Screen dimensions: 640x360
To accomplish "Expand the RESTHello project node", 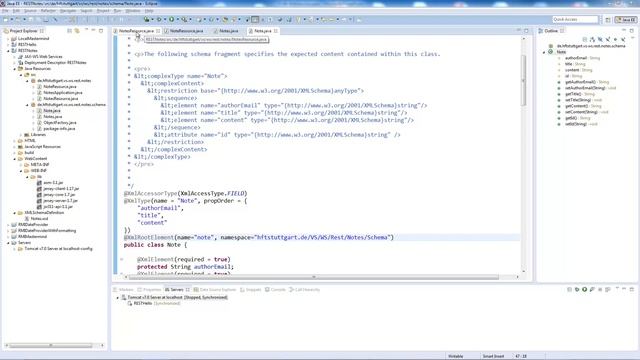I will pos(9,44).
